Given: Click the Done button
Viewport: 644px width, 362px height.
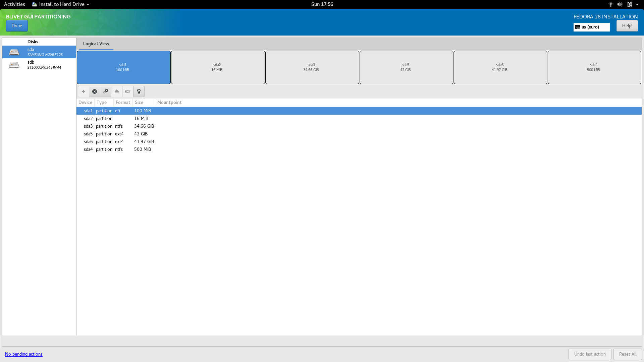Looking at the screenshot, I should click(17, 26).
